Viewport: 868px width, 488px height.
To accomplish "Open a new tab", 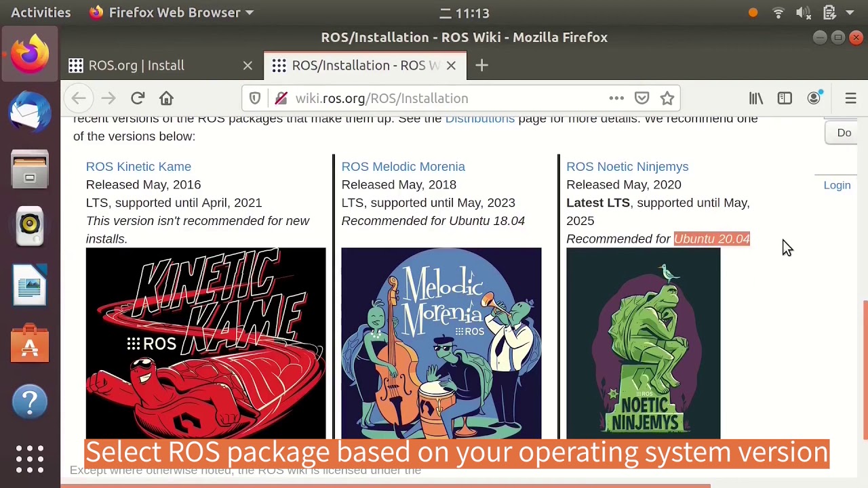I will 481,65.
